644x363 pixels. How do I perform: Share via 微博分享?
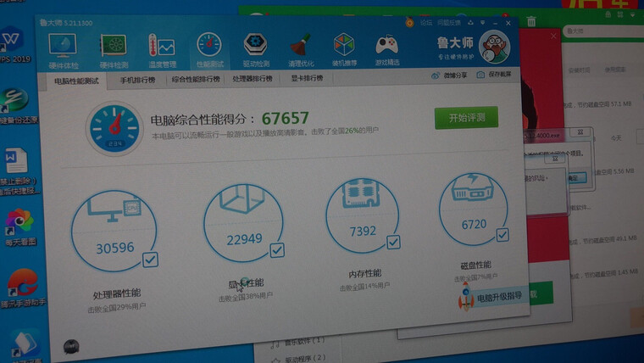(449, 75)
